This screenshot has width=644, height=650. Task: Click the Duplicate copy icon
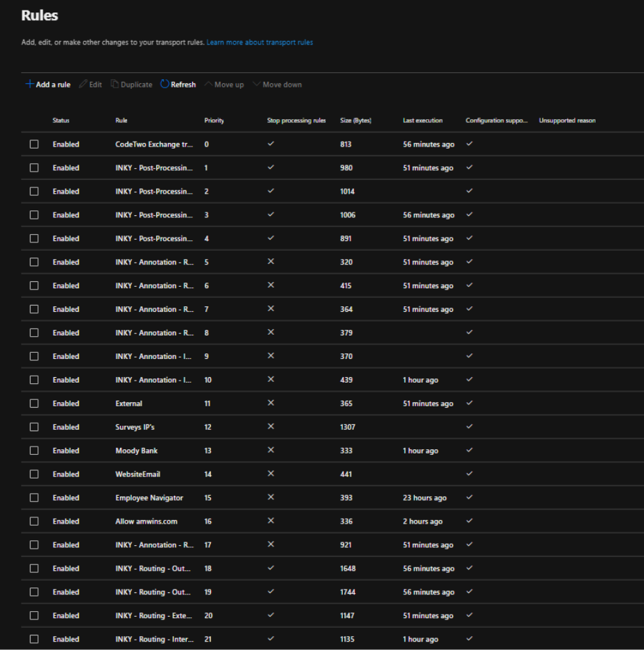(x=115, y=84)
